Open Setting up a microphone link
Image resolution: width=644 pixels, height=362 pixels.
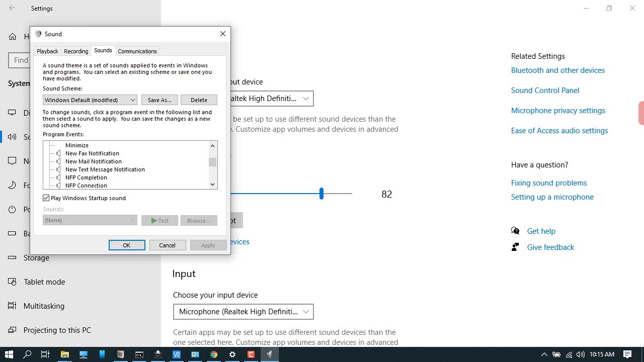point(552,197)
